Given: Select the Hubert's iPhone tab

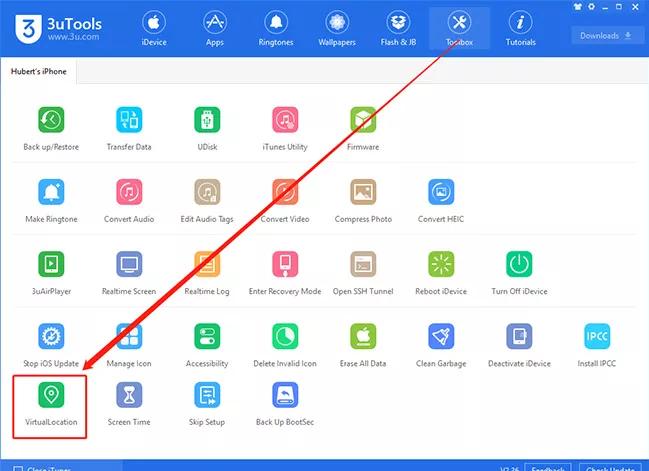Looking at the screenshot, I should tap(38, 71).
